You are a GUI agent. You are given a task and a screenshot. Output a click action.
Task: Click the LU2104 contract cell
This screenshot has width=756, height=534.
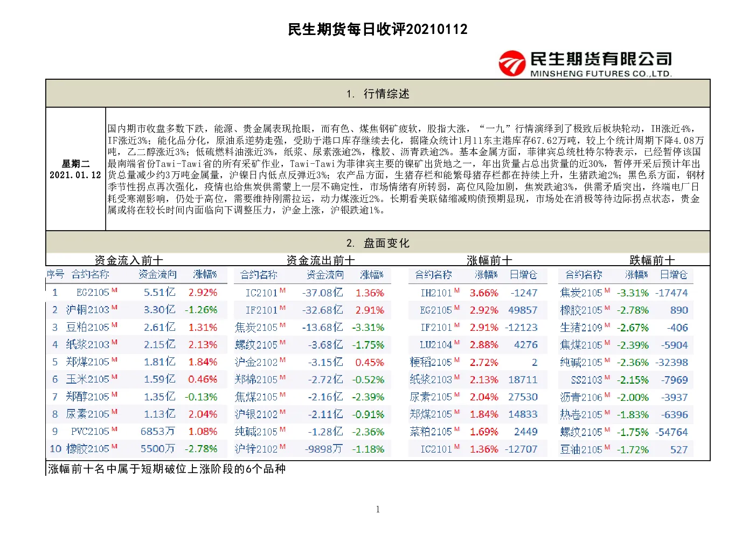(436, 345)
